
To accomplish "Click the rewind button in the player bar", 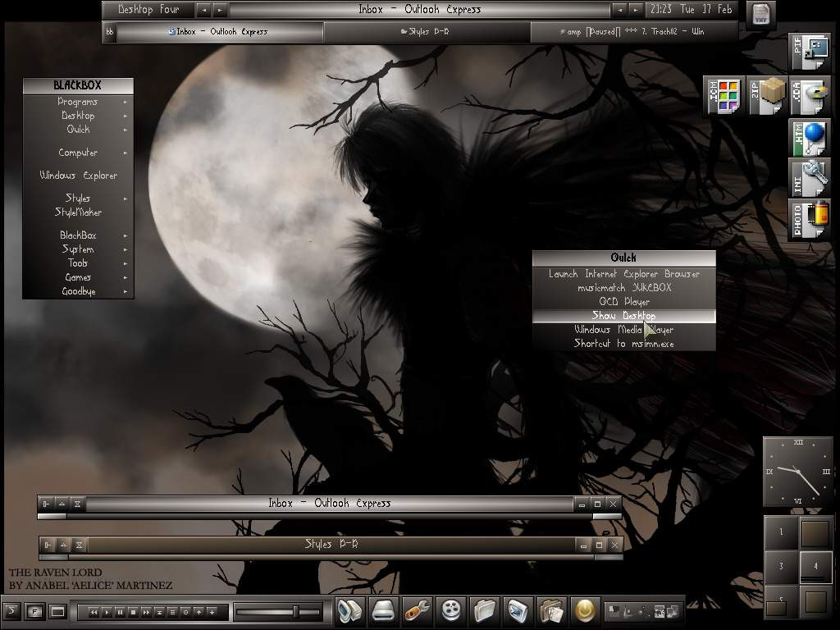I will pyautogui.click(x=94, y=612).
